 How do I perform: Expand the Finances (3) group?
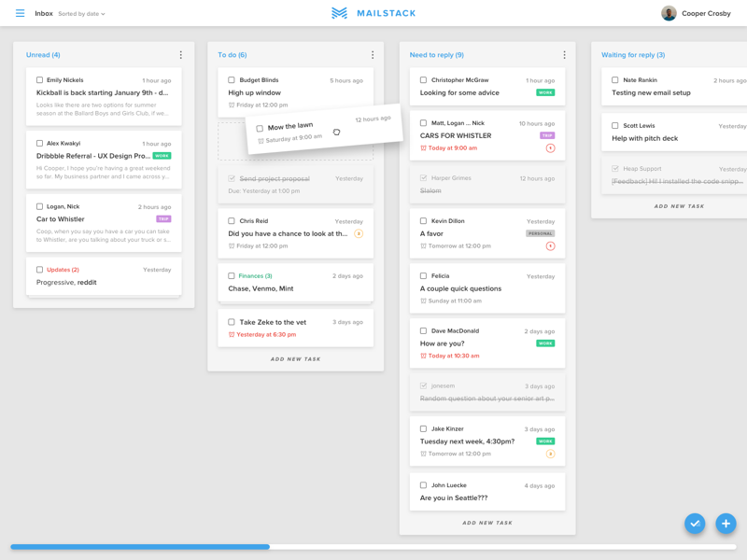pos(255,276)
